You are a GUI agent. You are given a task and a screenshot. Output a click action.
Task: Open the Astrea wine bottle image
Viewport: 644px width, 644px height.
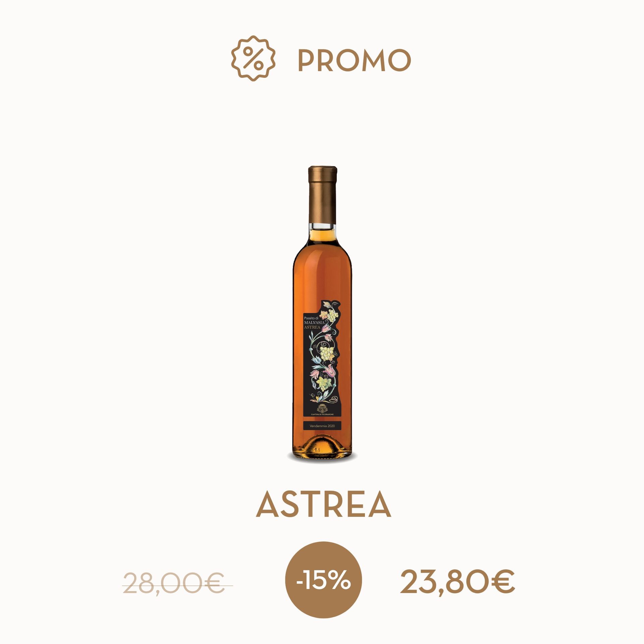point(322,313)
